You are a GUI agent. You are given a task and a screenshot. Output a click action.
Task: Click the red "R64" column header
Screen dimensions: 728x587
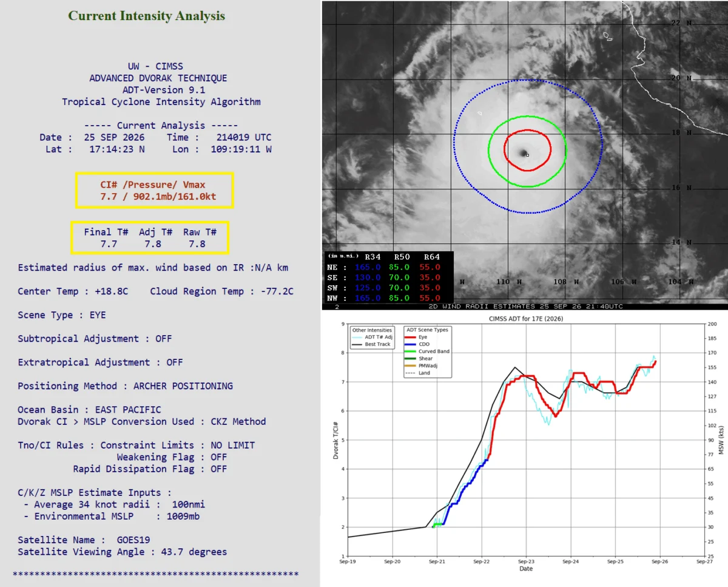431,257
